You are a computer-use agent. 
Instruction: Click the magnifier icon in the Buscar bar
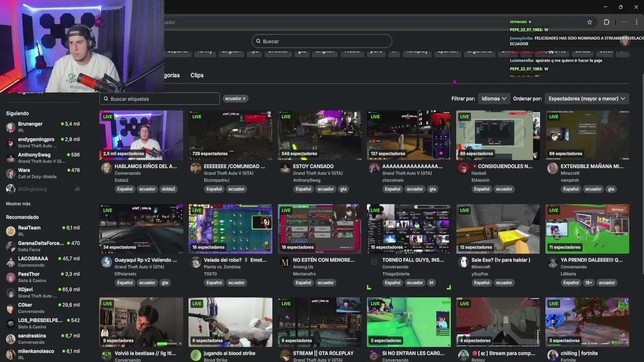click(258, 41)
